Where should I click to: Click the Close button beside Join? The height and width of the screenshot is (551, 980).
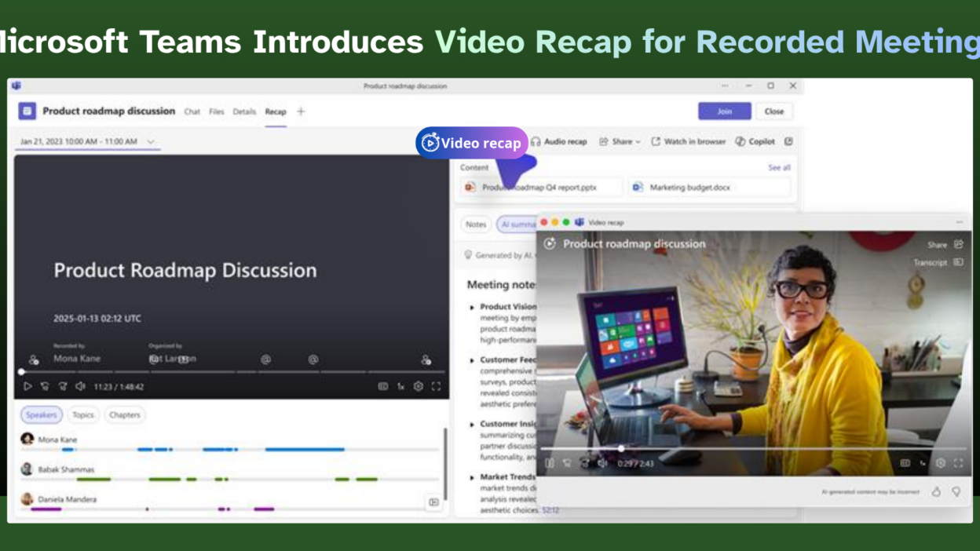[774, 111]
